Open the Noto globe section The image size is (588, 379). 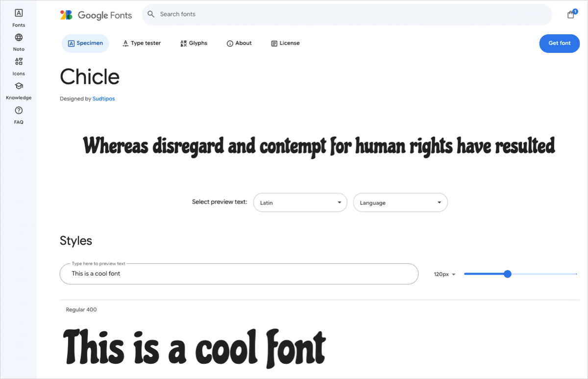tap(19, 42)
